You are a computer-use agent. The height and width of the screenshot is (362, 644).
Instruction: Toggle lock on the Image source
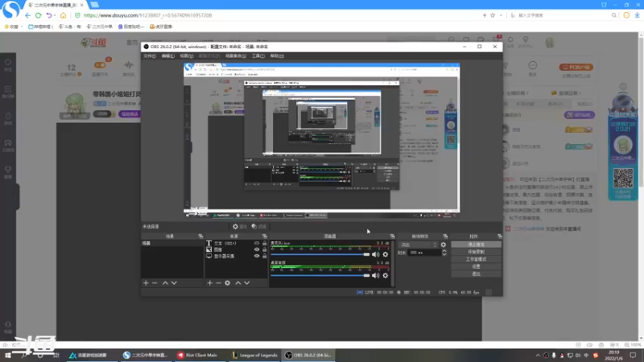[265, 249]
